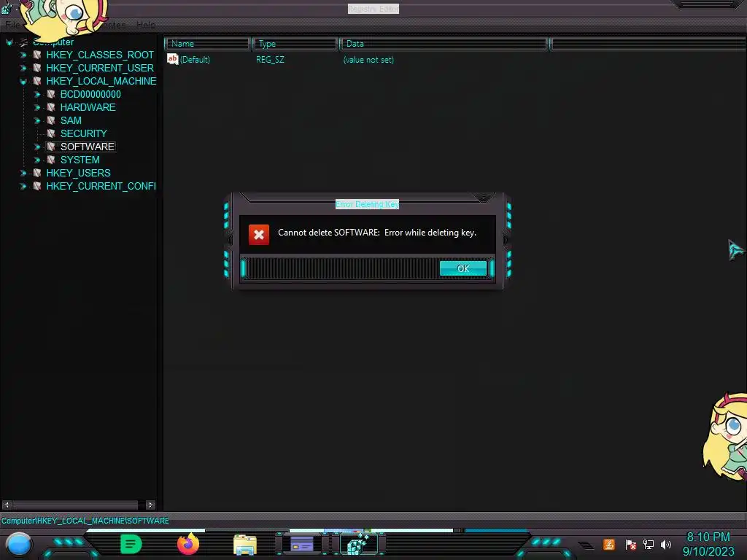Expand the SAM key
747x560 pixels.
click(x=37, y=120)
